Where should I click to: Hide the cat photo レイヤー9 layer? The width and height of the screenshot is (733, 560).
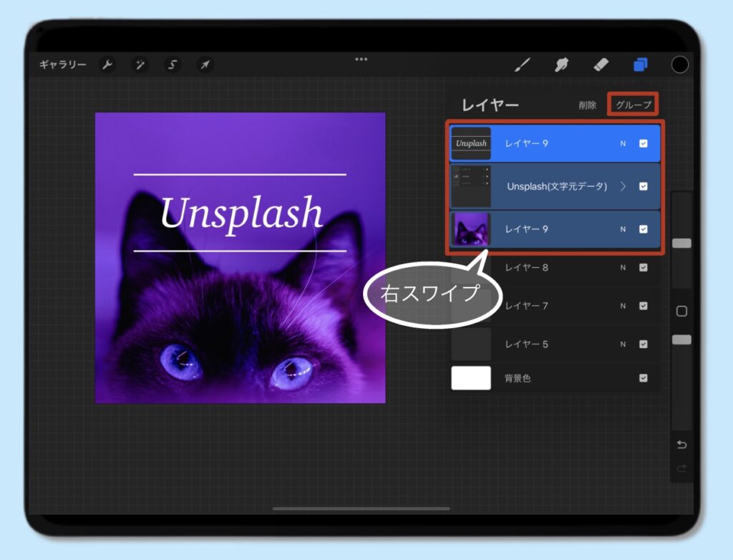pos(644,228)
